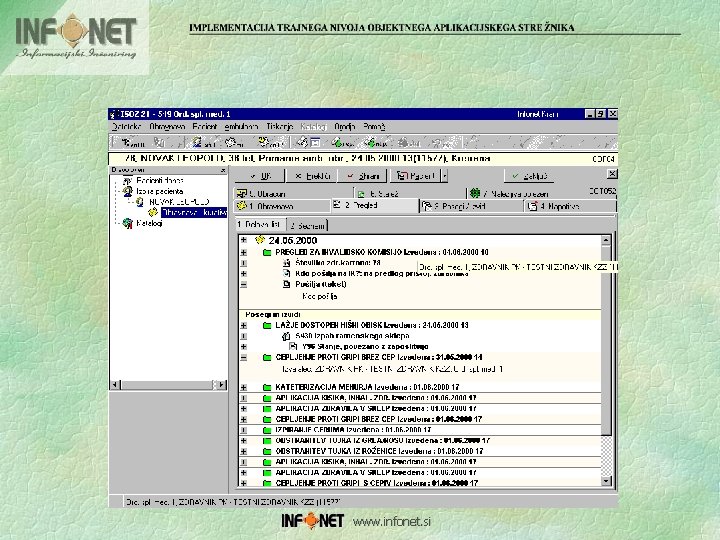Open the Tiskanje menu
The height and width of the screenshot is (540, 720).
point(279,127)
